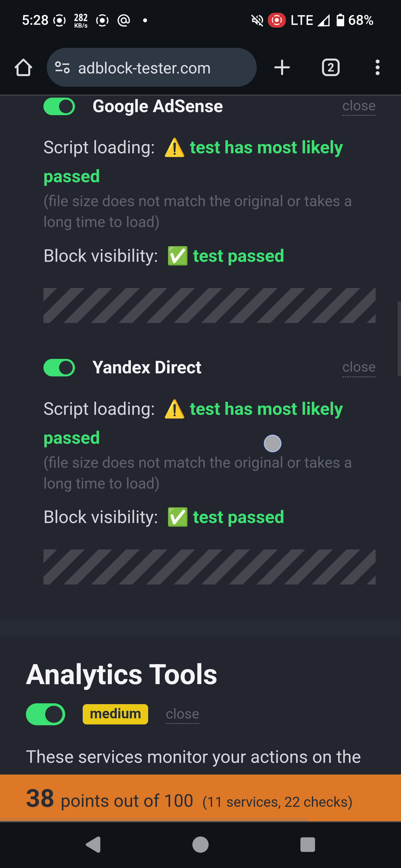401x868 pixels.
Task: Collapse the Yandex Direct section
Action: (x=359, y=367)
